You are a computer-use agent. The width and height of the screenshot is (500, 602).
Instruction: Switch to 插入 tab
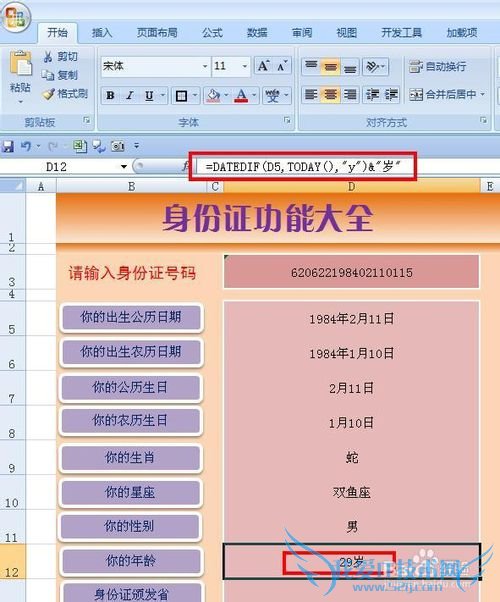click(x=102, y=33)
